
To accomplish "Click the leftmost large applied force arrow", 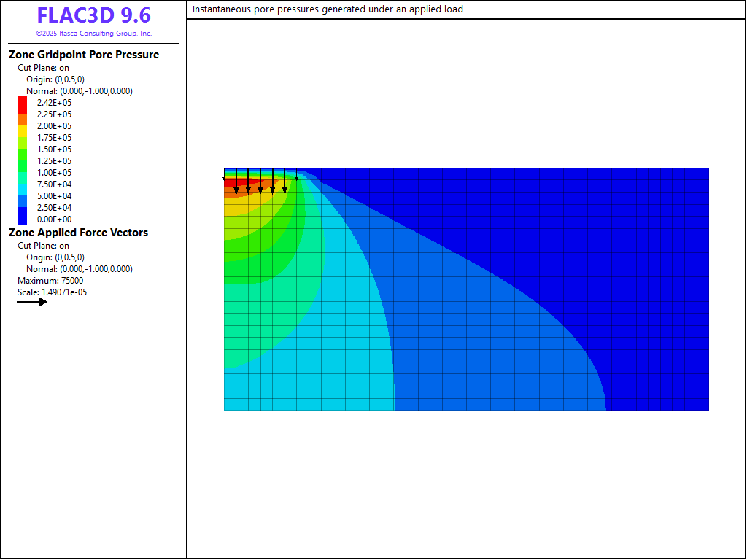I will 236,182.
